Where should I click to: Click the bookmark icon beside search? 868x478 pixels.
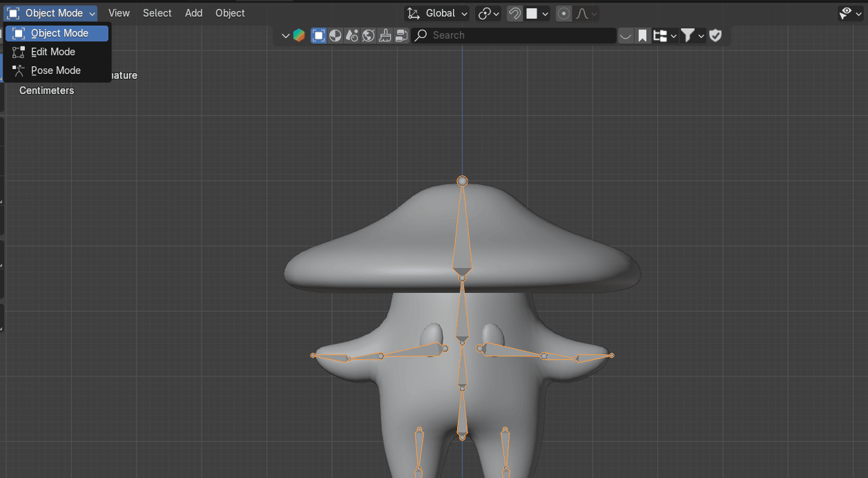643,35
